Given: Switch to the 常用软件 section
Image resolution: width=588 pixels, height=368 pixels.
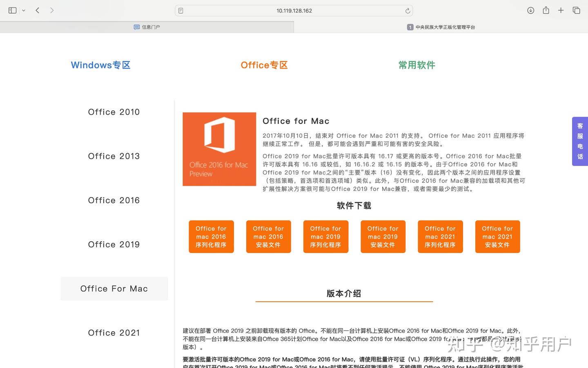Looking at the screenshot, I should [416, 65].
